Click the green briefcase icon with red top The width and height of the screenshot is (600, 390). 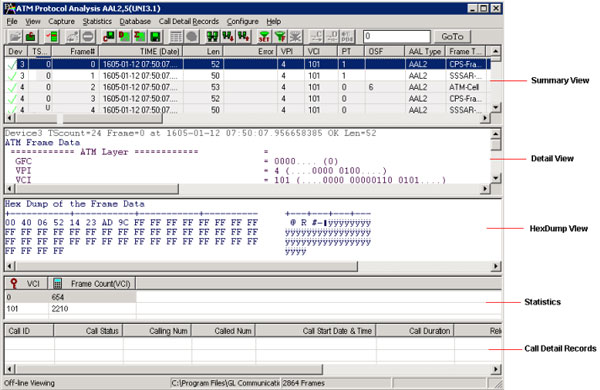30,37
